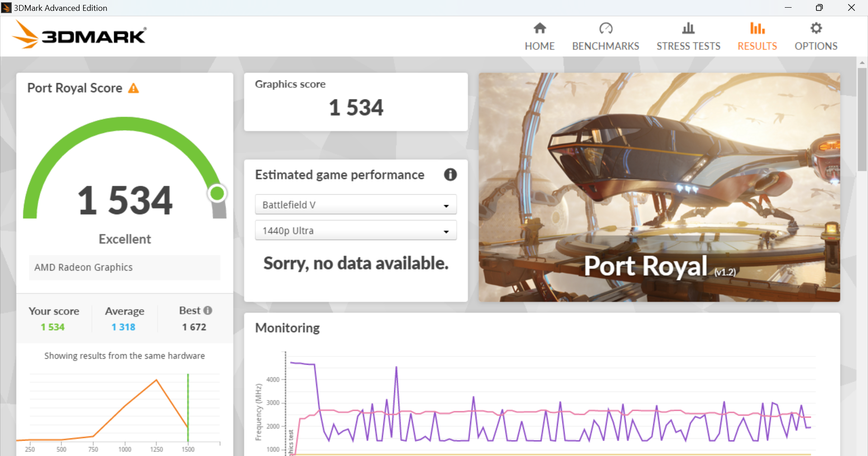This screenshot has height=456, width=868.
Task: Open the Battlefield V game dropdown
Action: tap(356, 205)
